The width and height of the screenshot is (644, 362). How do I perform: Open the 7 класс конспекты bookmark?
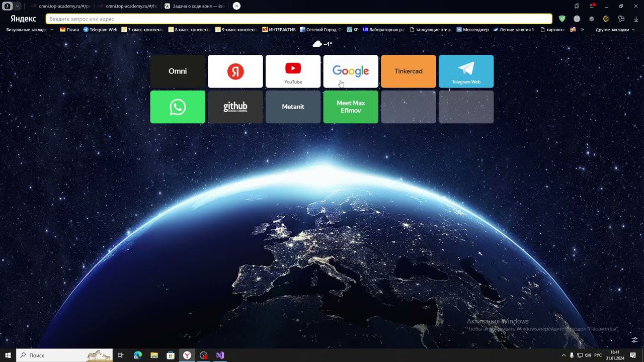pos(142,30)
